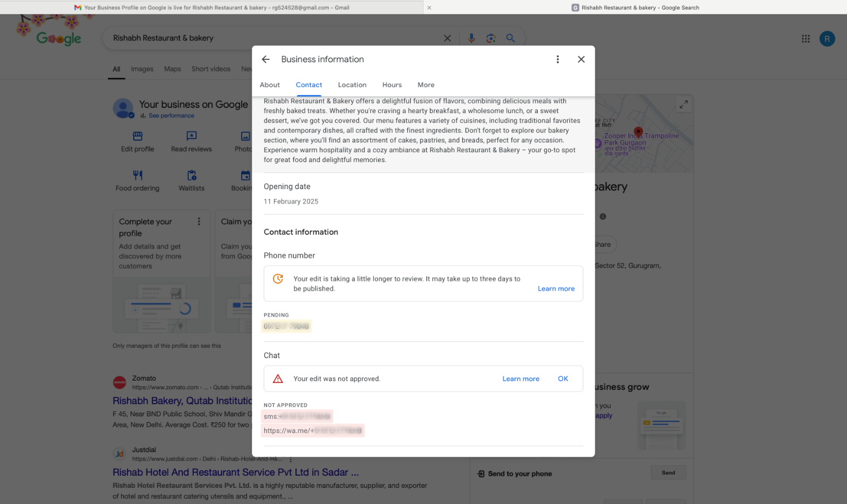847x504 pixels.
Task: Open the Rishabh Bakery Zomato result
Action: pos(182,401)
